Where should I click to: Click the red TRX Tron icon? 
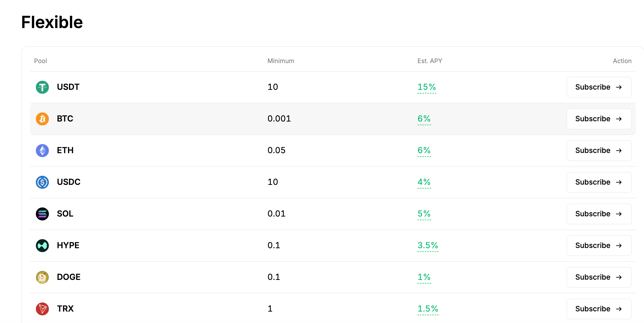[42, 309]
